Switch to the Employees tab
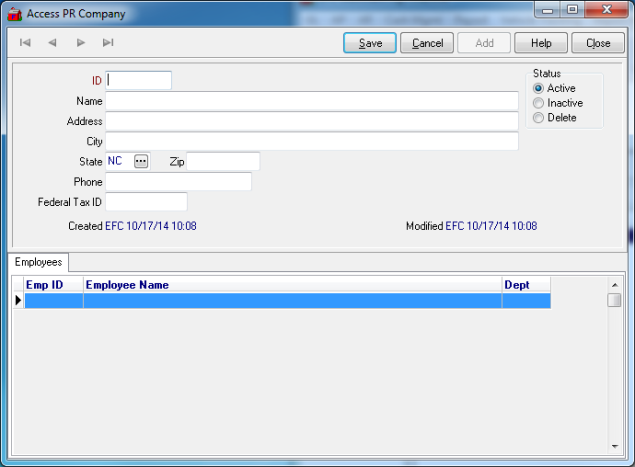This screenshot has height=467, width=635. tap(39, 262)
